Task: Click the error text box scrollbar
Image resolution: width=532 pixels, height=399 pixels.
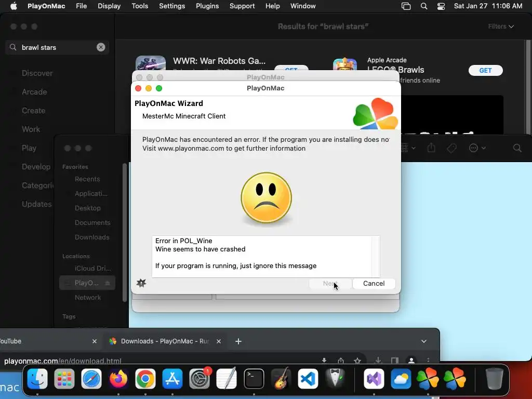Action: pyautogui.click(x=376, y=257)
